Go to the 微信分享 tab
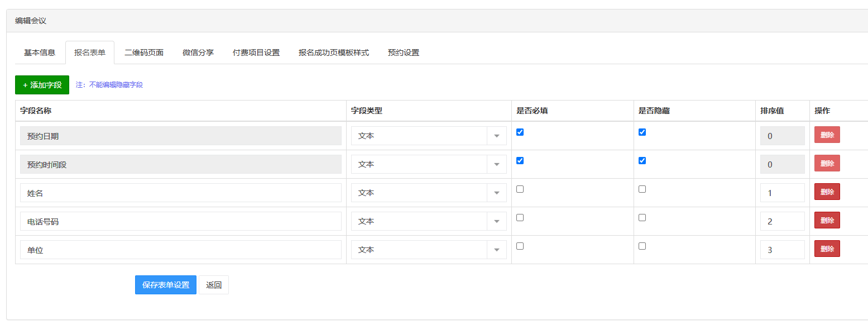The image size is (868, 334). coord(198,53)
